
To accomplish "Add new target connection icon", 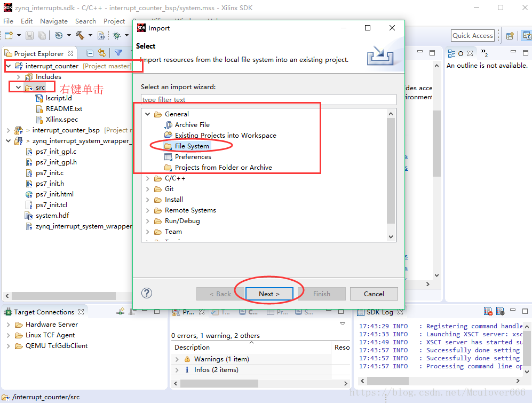I will [x=121, y=311].
